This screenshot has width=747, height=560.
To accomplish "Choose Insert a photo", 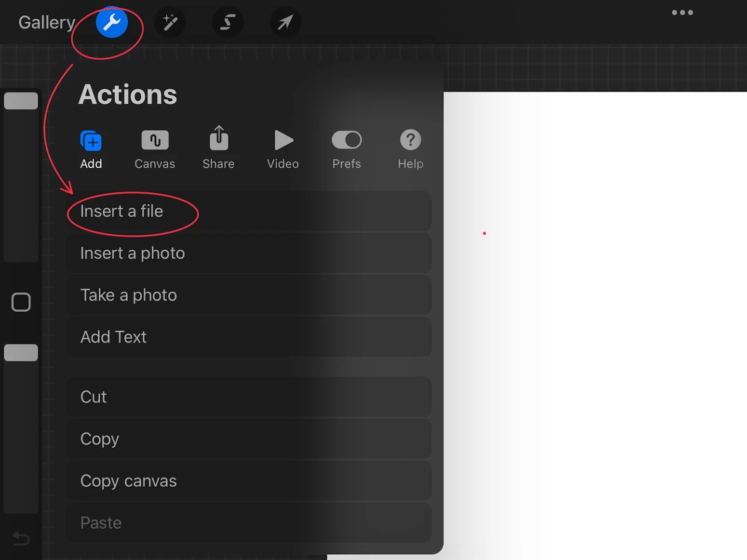I will point(249,253).
